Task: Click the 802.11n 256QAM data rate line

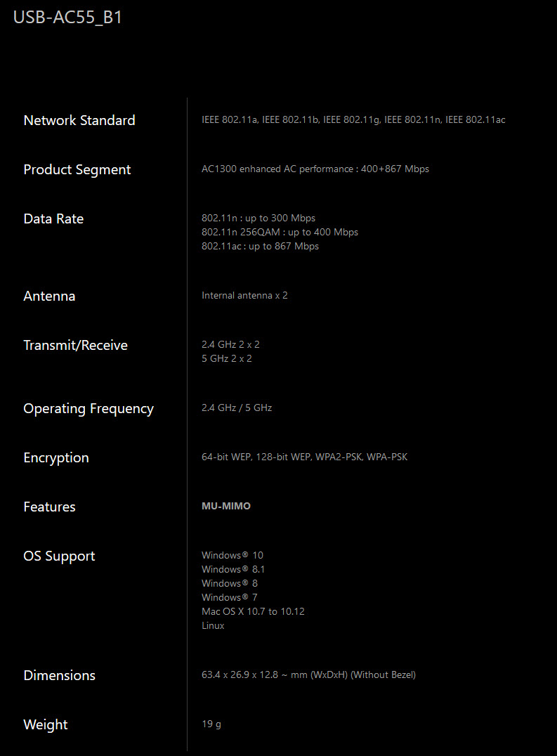Action: click(280, 233)
